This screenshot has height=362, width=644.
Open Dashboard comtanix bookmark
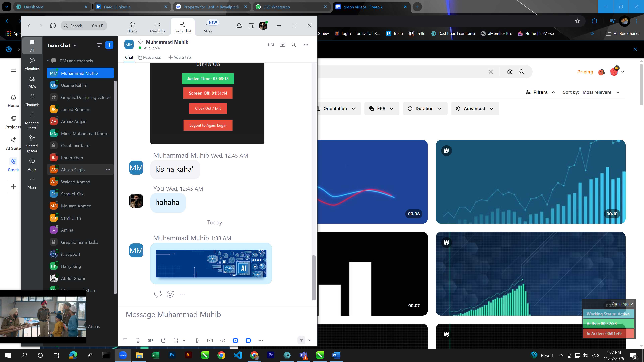[453, 34]
